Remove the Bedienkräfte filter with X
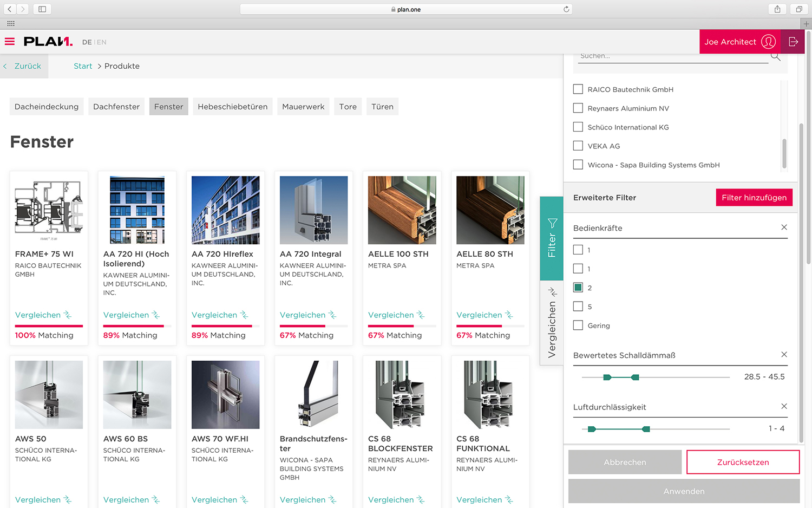Image resolution: width=812 pixels, height=508 pixels. [784, 227]
